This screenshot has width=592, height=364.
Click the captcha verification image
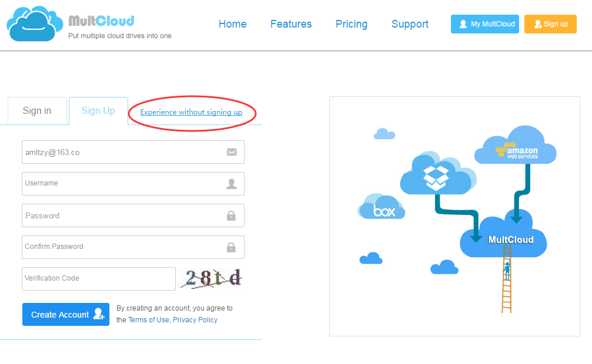212,278
